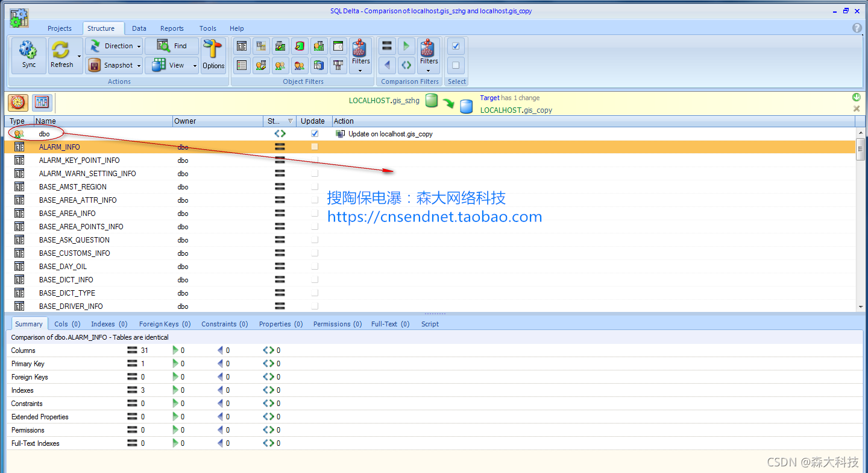
Task: Uncheck the Update checkbox for dbo row
Action: click(x=315, y=133)
